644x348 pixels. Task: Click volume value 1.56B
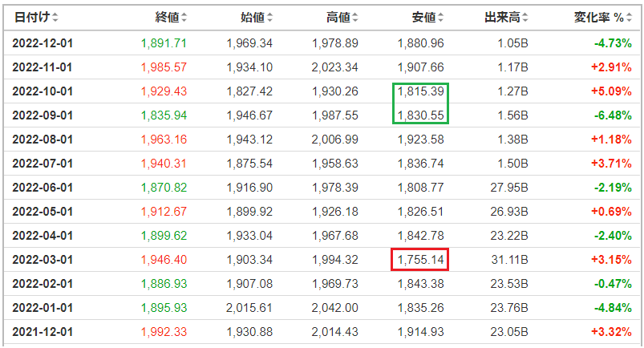pos(512,115)
